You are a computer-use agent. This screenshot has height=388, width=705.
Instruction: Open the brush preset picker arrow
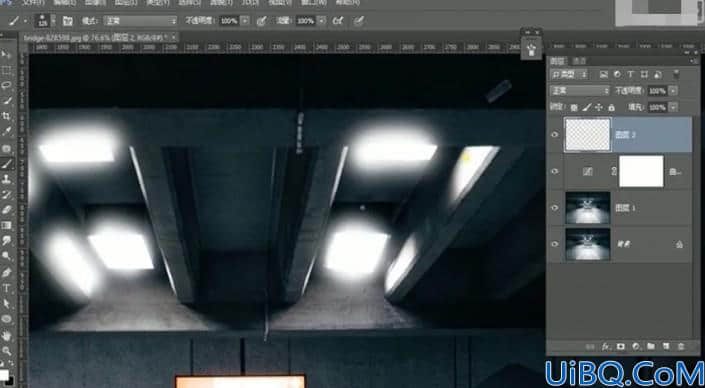coord(54,21)
